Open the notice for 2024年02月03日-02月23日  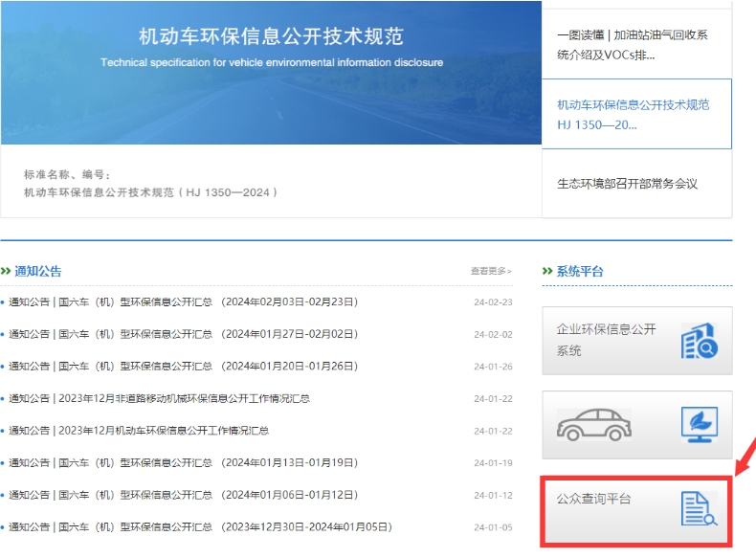coord(184,302)
